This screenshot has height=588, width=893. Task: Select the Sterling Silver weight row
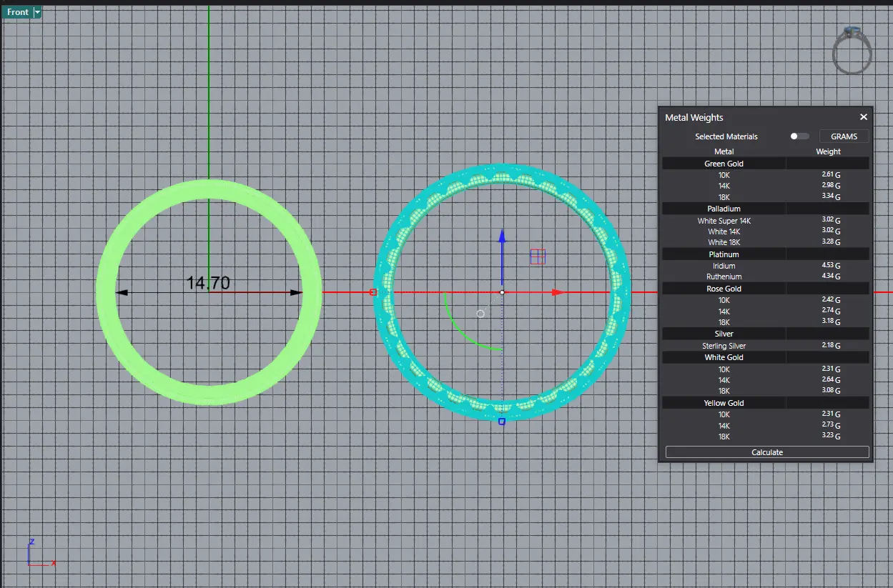point(724,346)
